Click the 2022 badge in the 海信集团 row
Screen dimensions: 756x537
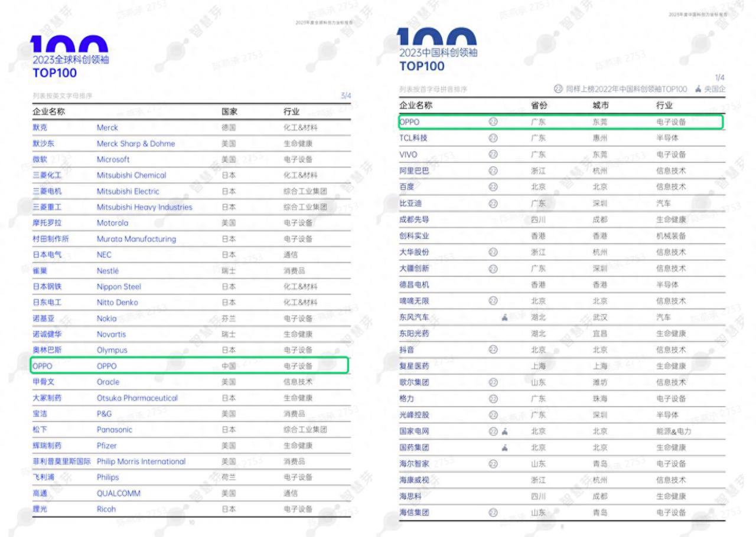493,513
